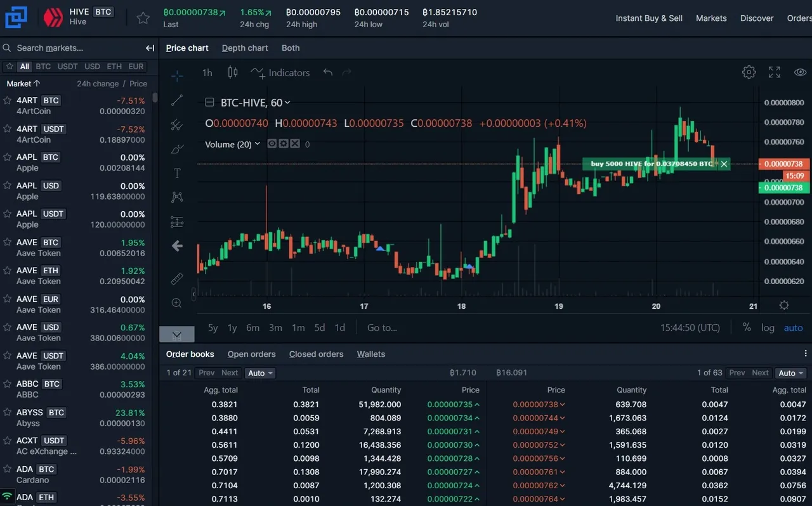Open Volume indicator settings icon
The width and height of the screenshot is (812, 506).
[284, 144]
